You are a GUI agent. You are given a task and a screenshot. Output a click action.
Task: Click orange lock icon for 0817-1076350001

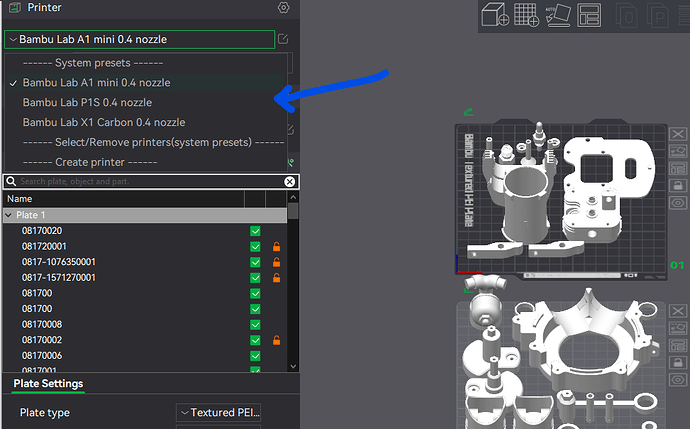click(276, 262)
